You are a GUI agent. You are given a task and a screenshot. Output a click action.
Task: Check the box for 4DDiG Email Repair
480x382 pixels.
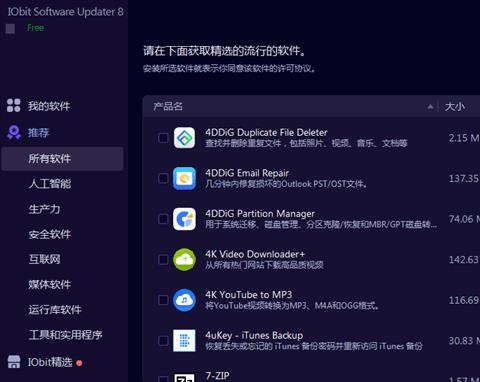(x=163, y=178)
